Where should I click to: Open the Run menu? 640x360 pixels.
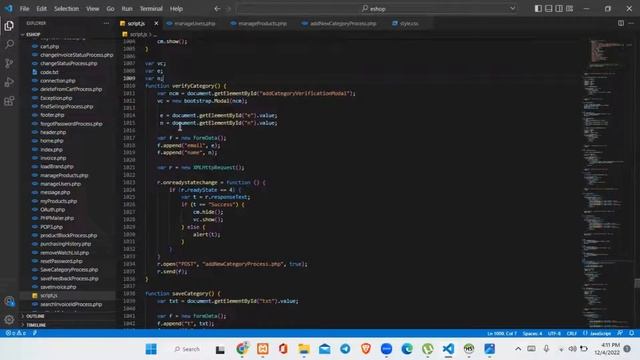(x=127, y=9)
